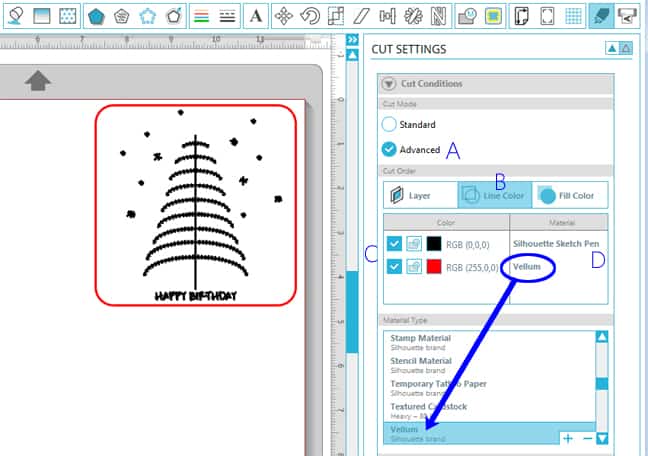This screenshot has width=648, height=456.
Task: Click the Send to Silhouette icon
Action: [x=628, y=16]
